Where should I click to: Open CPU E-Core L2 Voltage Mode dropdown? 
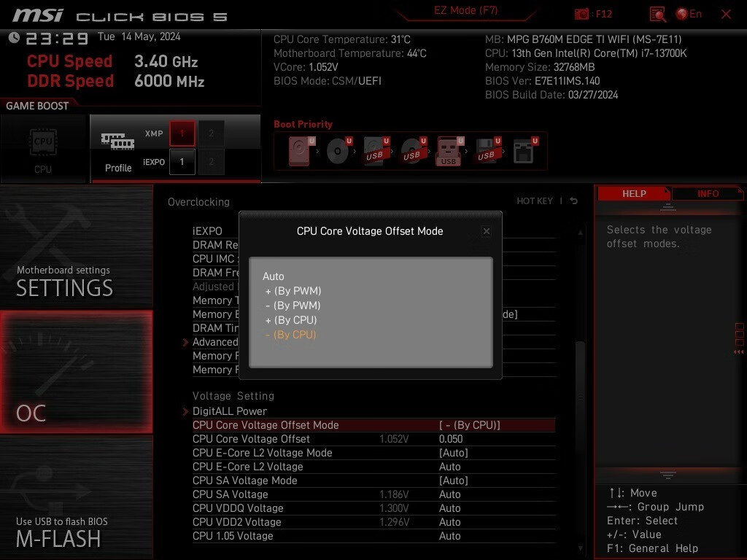tap(453, 453)
